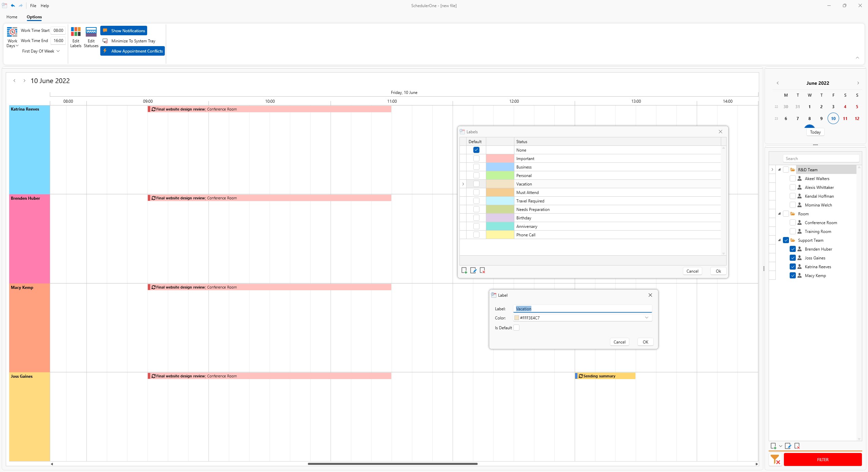This screenshot has width=868, height=472.
Task: Click the clear filter funnel icon
Action: pos(775,459)
